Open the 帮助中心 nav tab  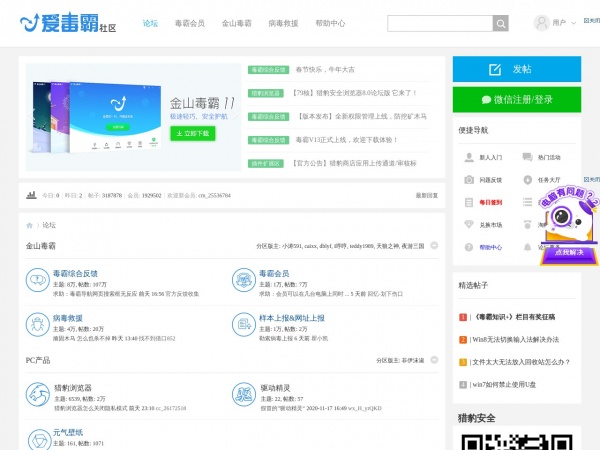coord(330,23)
